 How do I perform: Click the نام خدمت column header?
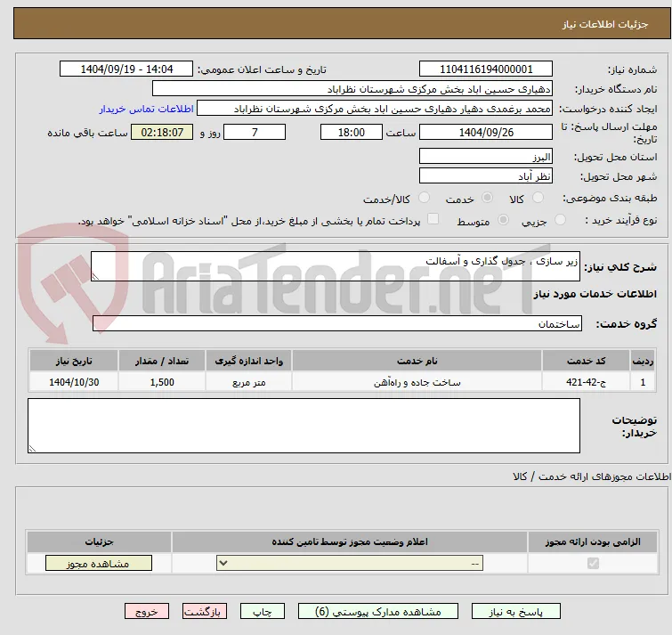(x=417, y=361)
